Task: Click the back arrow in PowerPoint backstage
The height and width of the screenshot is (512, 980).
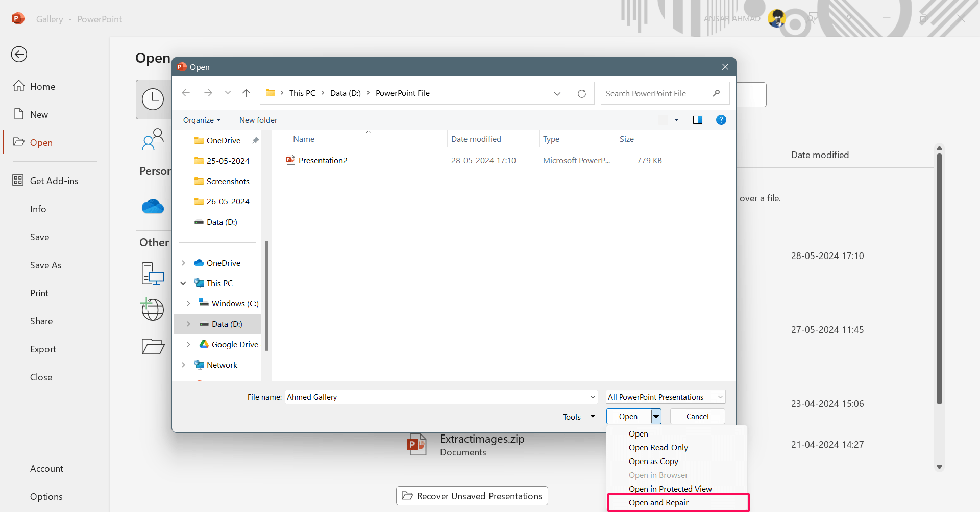Action: (x=19, y=54)
